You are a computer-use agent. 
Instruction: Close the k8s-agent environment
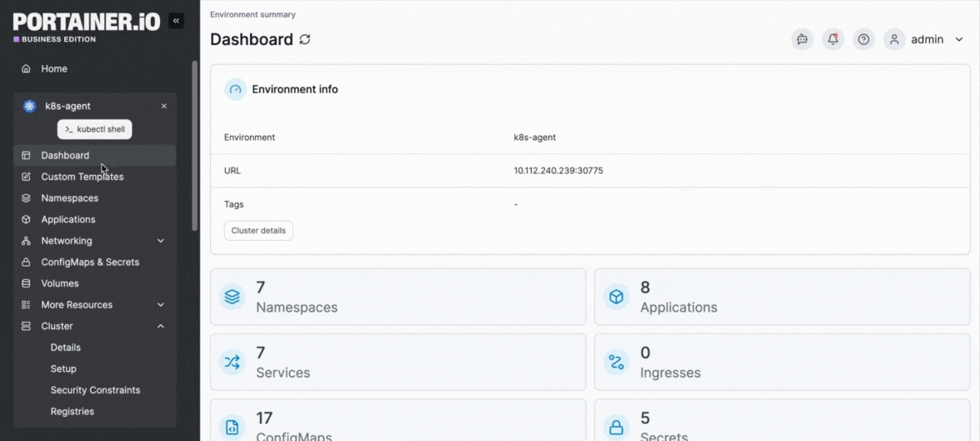coord(164,106)
